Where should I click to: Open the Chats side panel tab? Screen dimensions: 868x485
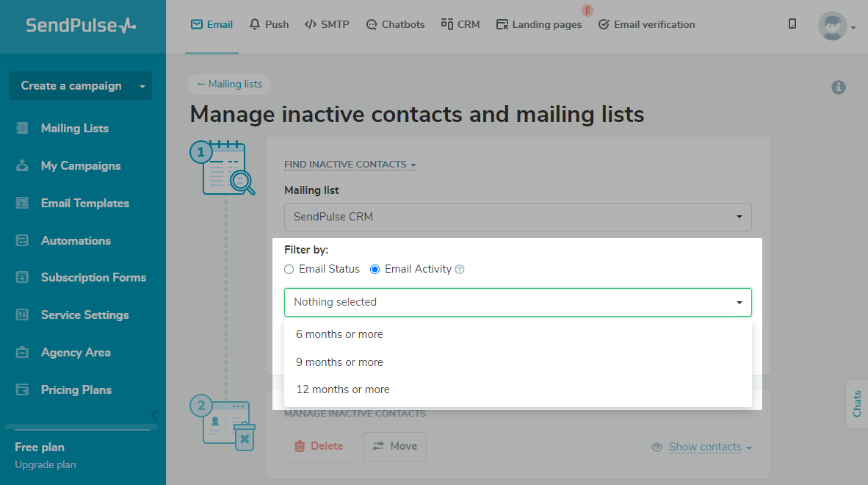857,403
